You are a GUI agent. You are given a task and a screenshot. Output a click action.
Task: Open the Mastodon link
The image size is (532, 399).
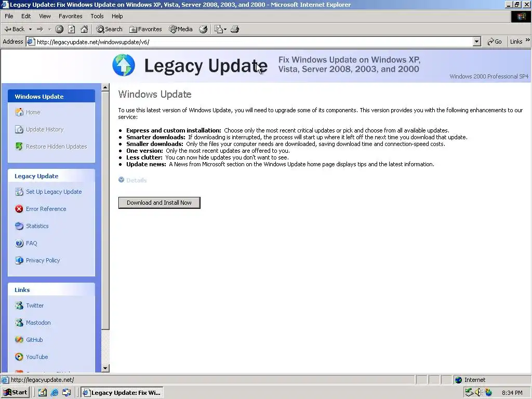(38, 323)
